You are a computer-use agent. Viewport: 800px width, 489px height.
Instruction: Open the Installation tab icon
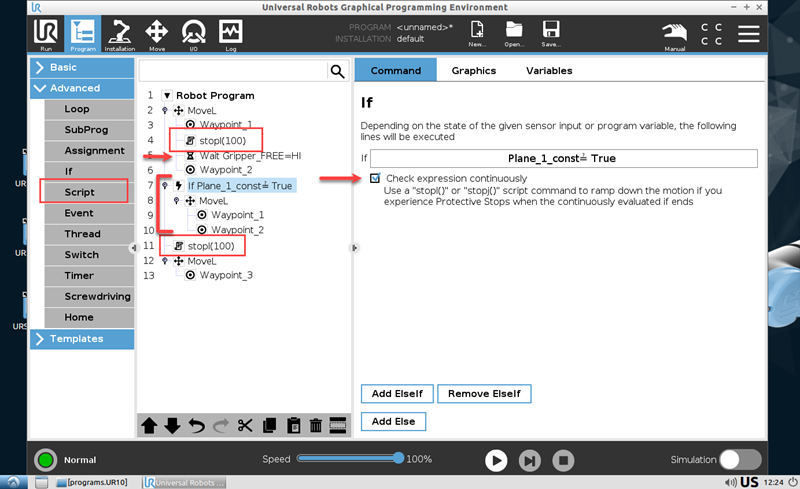coord(119,34)
